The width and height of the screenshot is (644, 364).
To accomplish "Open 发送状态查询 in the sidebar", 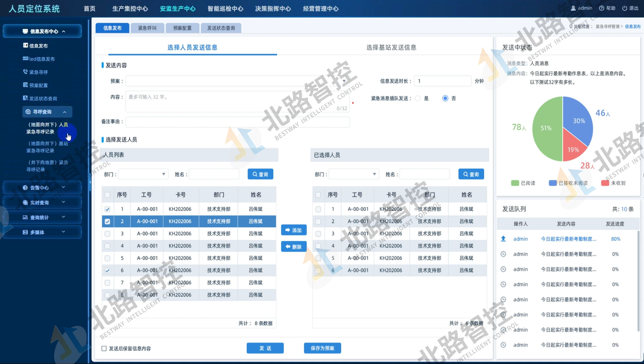I will tap(43, 98).
